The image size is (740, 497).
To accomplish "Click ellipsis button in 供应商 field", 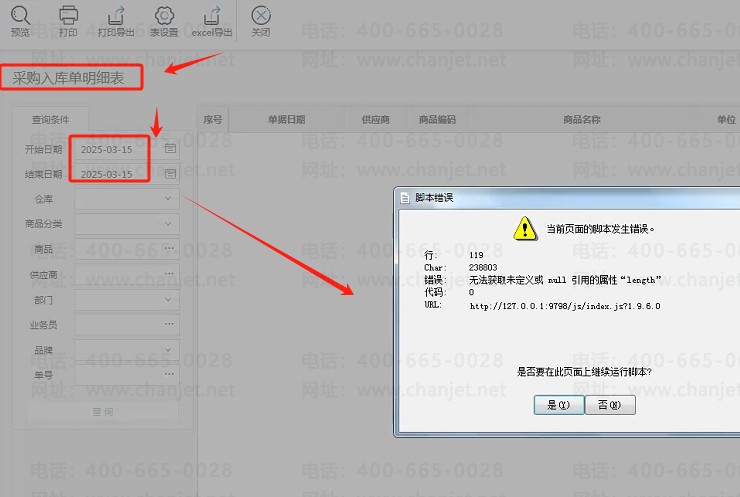I will (x=169, y=274).
